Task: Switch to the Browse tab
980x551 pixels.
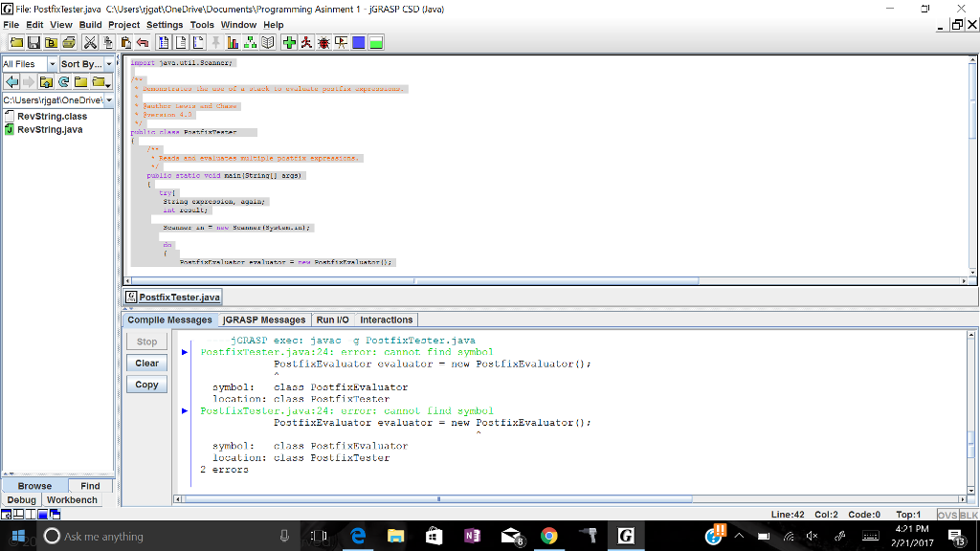Action: point(35,486)
